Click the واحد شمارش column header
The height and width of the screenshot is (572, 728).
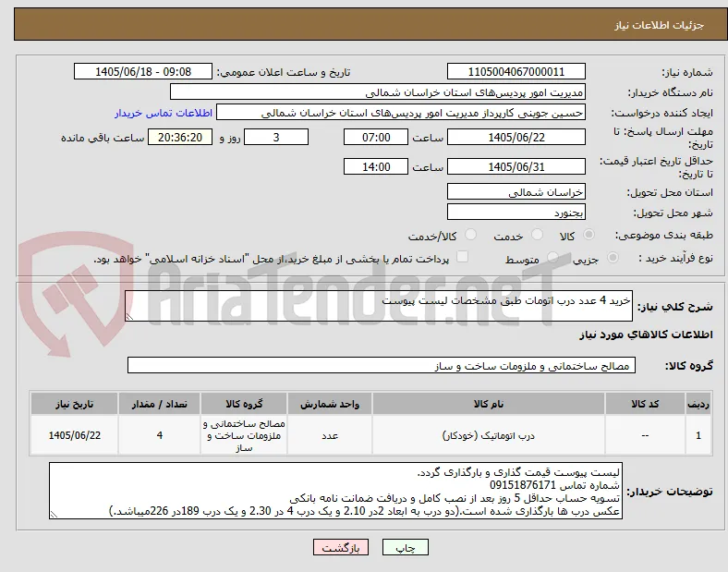coord(330,404)
